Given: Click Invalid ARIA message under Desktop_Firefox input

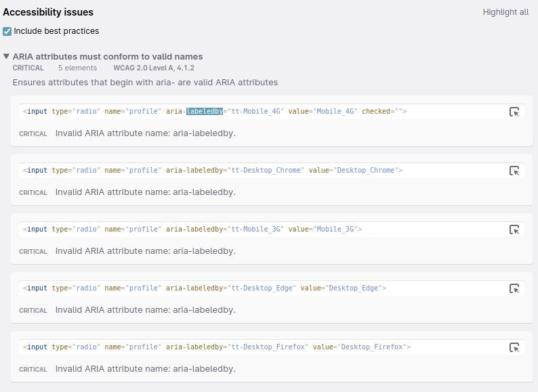Looking at the screenshot, I should click(x=146, y=369).
